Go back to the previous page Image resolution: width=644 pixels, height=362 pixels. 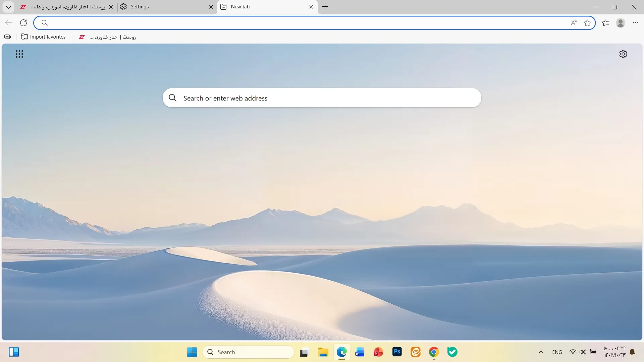click(8, 22)
